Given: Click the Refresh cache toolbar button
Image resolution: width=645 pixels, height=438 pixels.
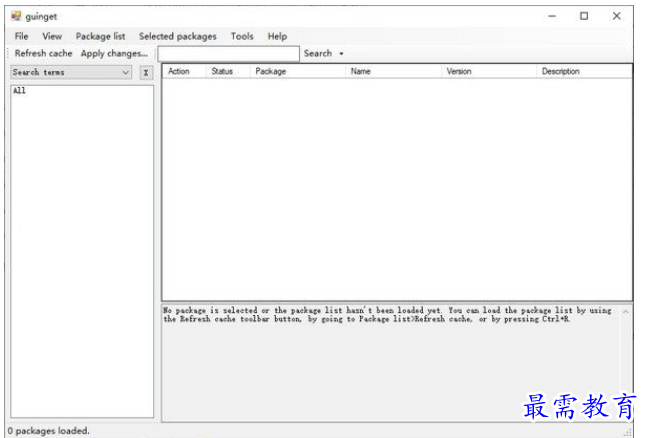Looking at the screenshot, I should 43,53.
